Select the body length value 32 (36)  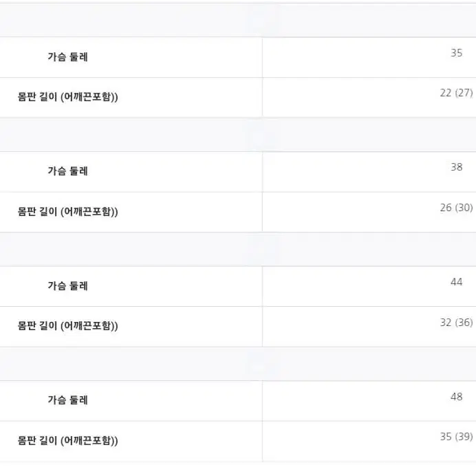point(456,323)
